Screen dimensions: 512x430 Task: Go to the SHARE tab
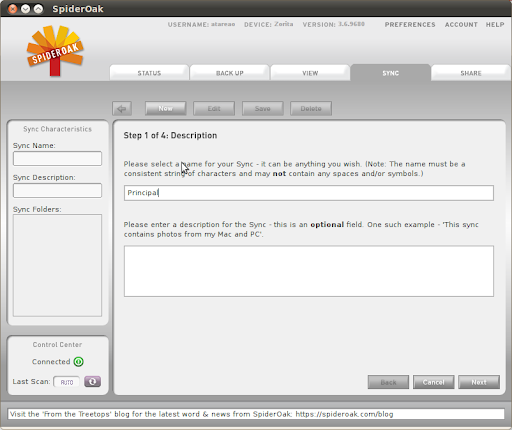click(471, 73)
